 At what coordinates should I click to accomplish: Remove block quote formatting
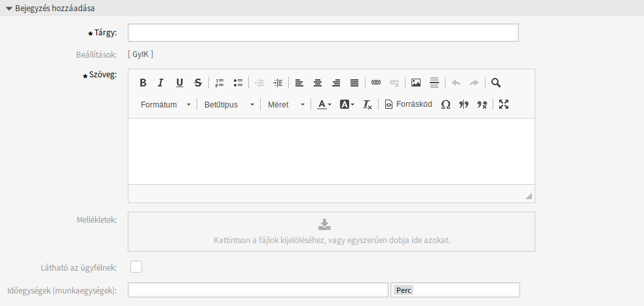482,104
